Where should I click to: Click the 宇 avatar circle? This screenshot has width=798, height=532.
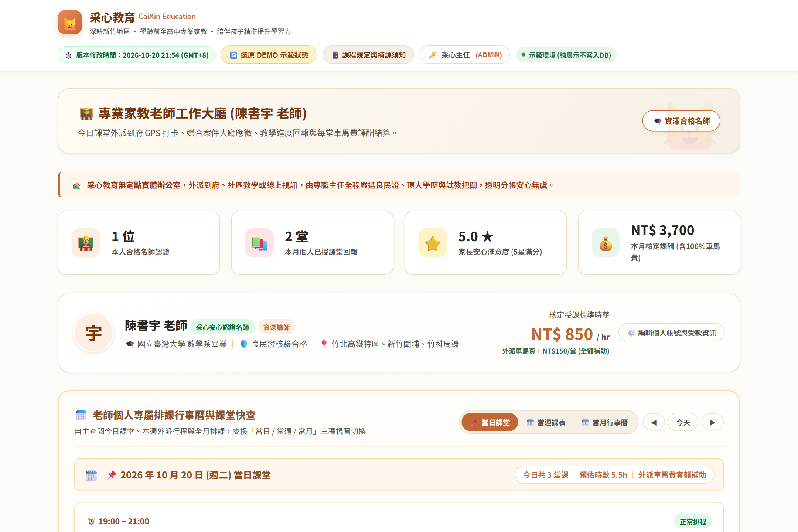pos(94,333)
